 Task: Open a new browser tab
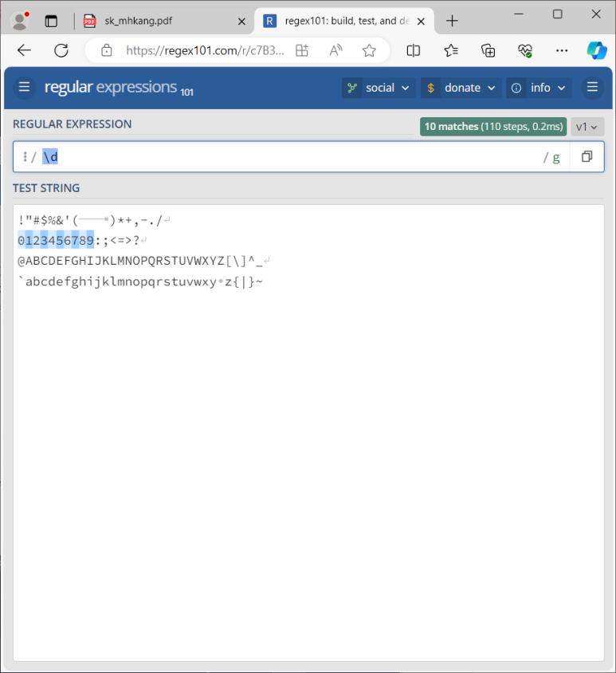(x=452, y=21)
